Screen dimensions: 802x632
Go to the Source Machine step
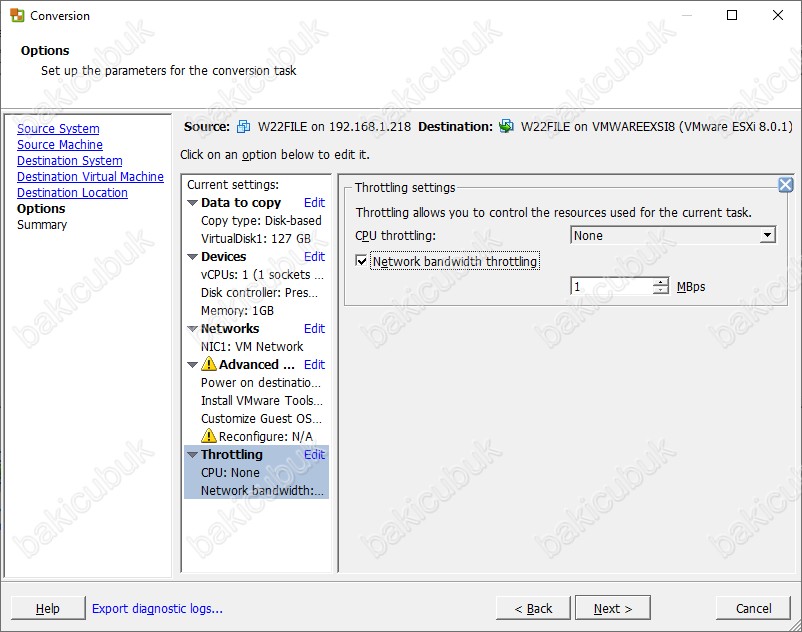click(x=60, y=145)
